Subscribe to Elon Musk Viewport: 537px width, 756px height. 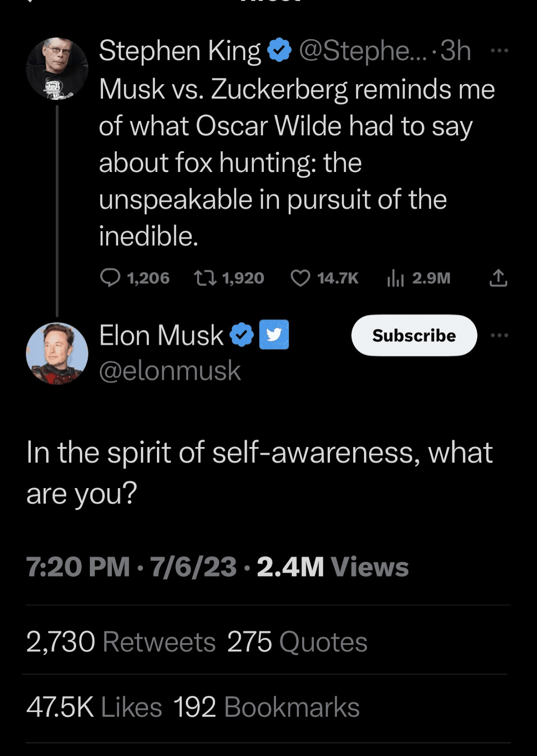414,335
